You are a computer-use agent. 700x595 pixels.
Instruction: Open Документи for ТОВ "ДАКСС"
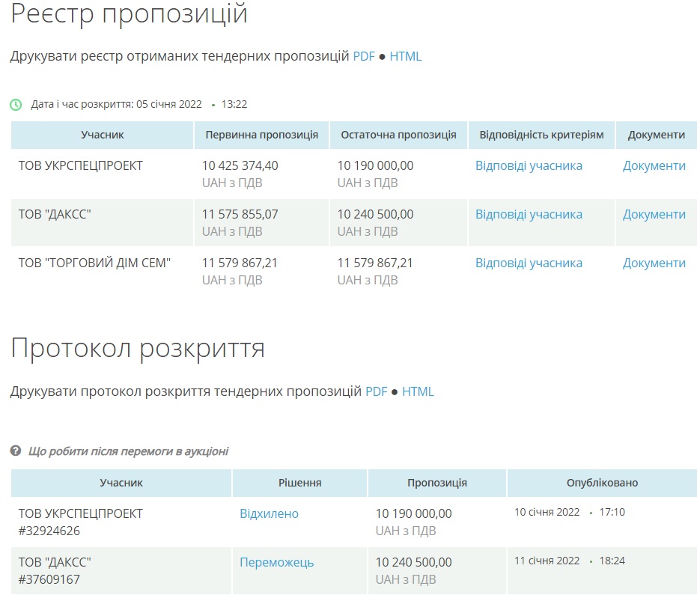coord(654,214)
